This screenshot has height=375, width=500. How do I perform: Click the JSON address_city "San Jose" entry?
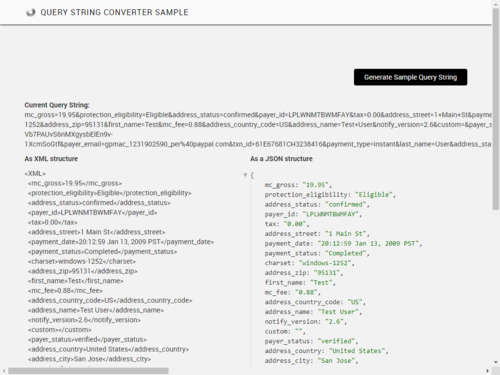[311, 361]
